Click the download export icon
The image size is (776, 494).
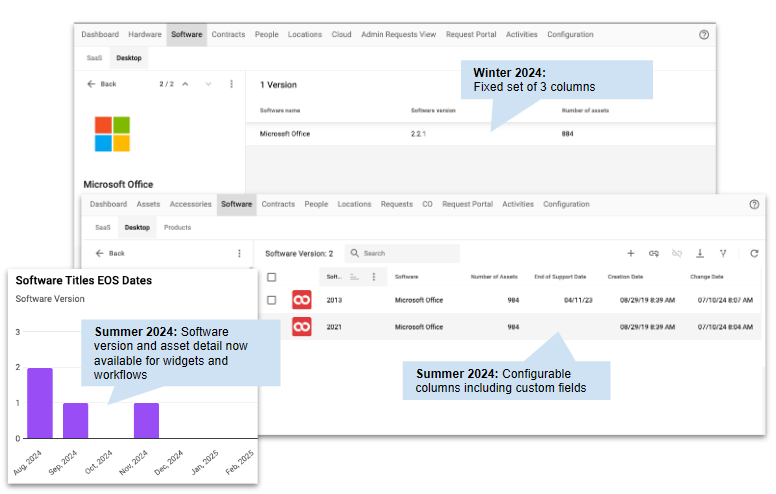pyautogui.click(x=700, y=253)
